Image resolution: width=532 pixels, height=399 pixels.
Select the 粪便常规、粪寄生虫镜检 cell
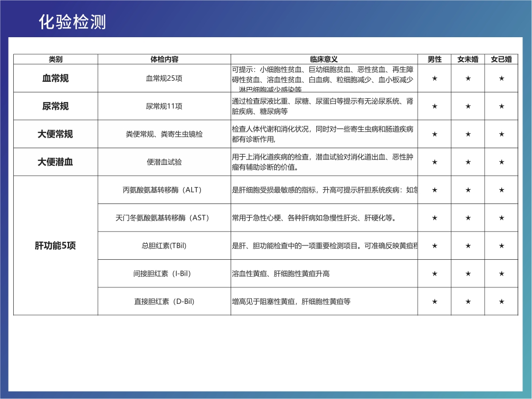164,134
